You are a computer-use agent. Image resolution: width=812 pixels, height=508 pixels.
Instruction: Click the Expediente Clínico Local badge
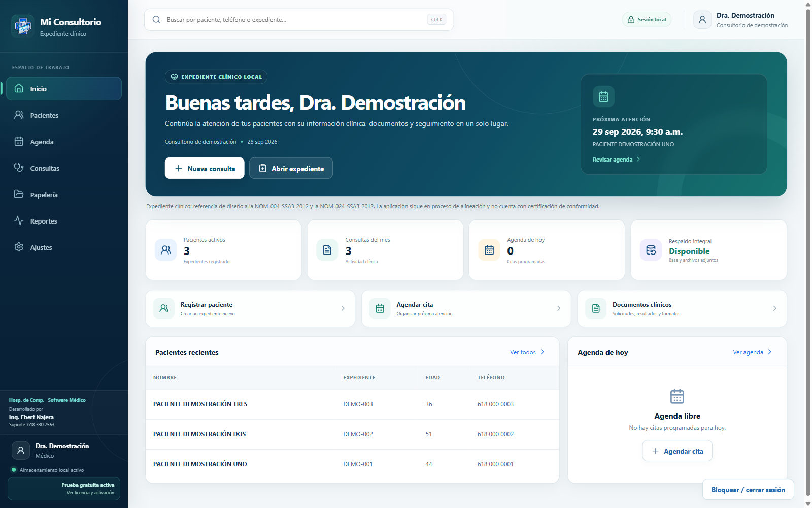point(216,77)
